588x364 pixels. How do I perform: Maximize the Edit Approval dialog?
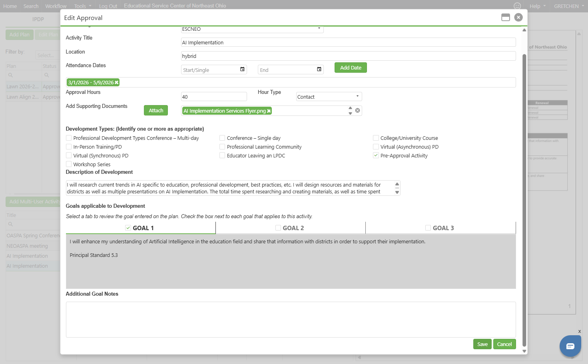coord(506,18)
